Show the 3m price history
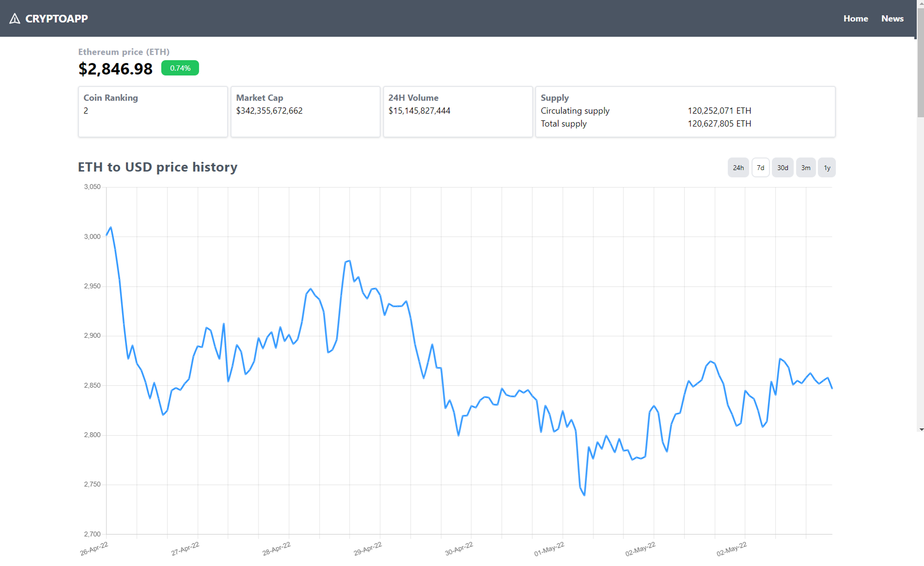924x566 pixels. pyautogui.click(x=805, y=168)
